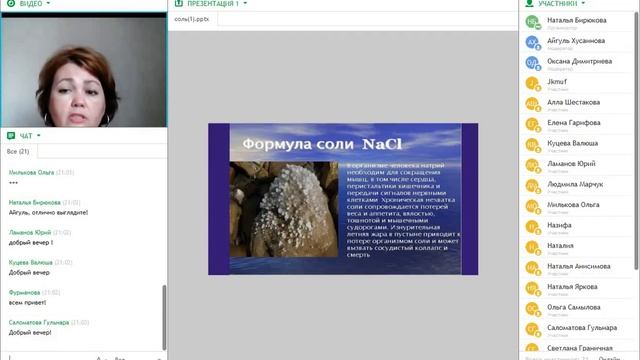Select participant name Светлана Граничная
This screenshot has width=640, height=360.
click(580, 348)
